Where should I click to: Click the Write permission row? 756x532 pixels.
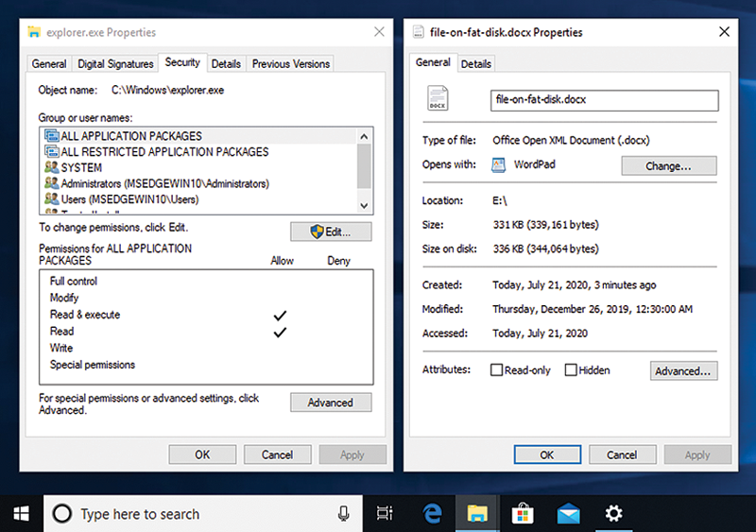(x=206, y=348)
